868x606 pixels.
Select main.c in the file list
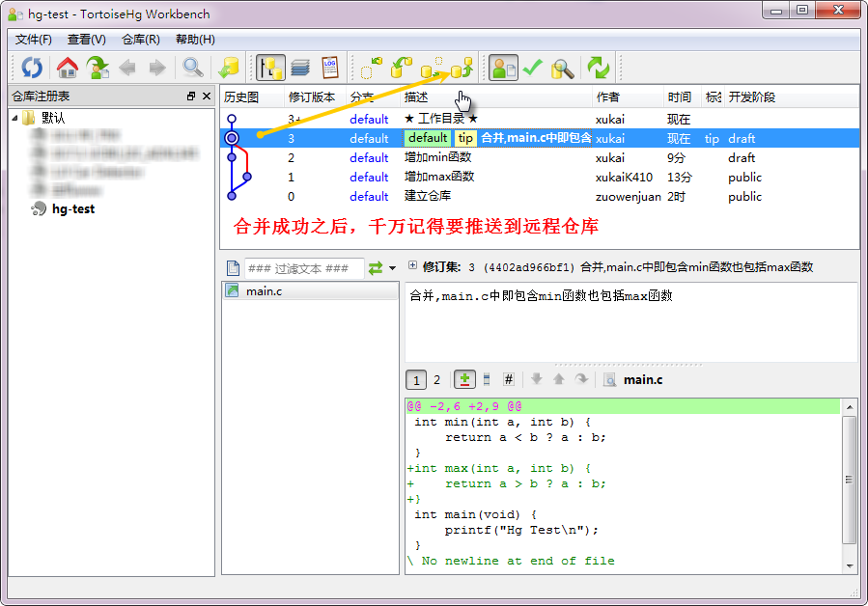click(310, 291)
